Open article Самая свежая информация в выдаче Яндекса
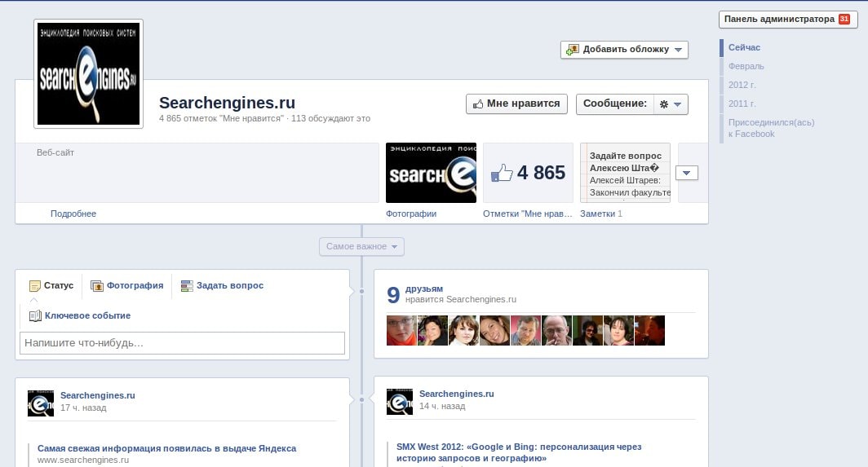The image size is (868, 467). pos(166,449)
